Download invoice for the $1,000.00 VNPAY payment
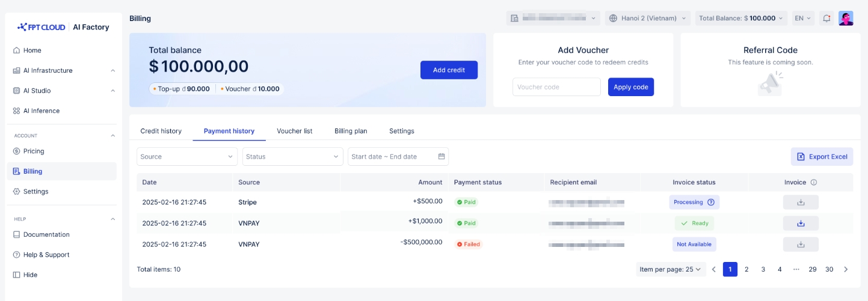 [x=801, y=223]
